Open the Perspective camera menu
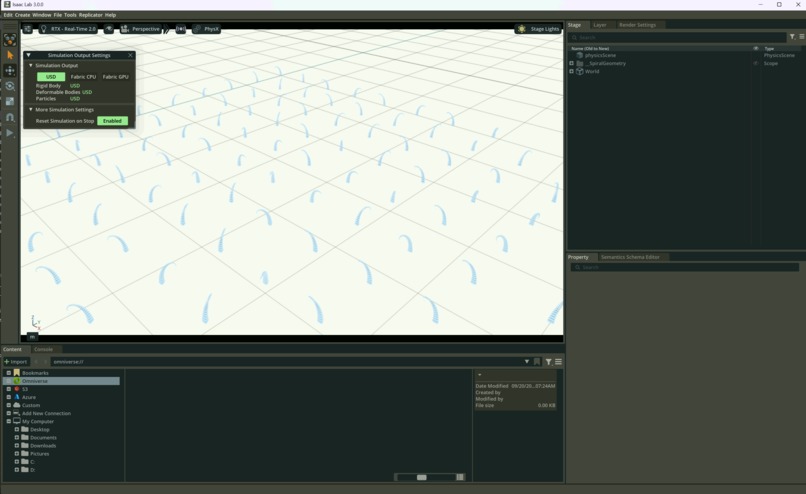 click(140, 29)
